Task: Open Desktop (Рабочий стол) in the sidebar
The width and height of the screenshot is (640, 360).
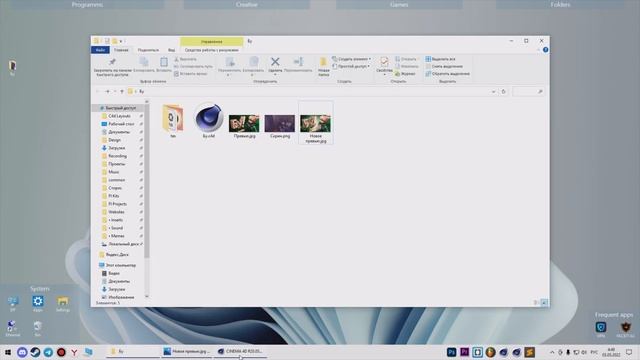Action: (121, 124)
